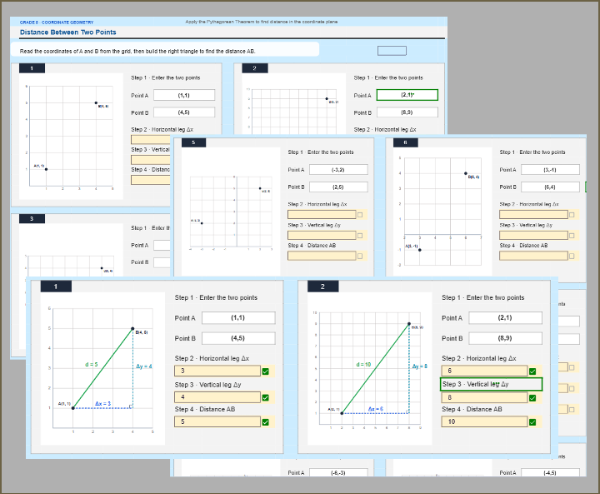Image resolution: width=600 pixels, height=494 pixels.
Task: Toggle Step 4 checkbox in problem 5
Action: (360, 256)
